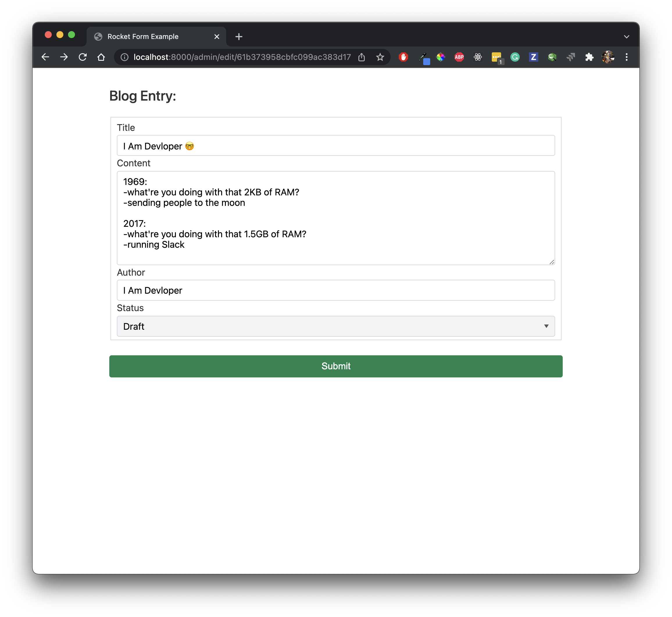672x617 pixels.
Task: Click inside the Content text area
Action: click(336, 218)
